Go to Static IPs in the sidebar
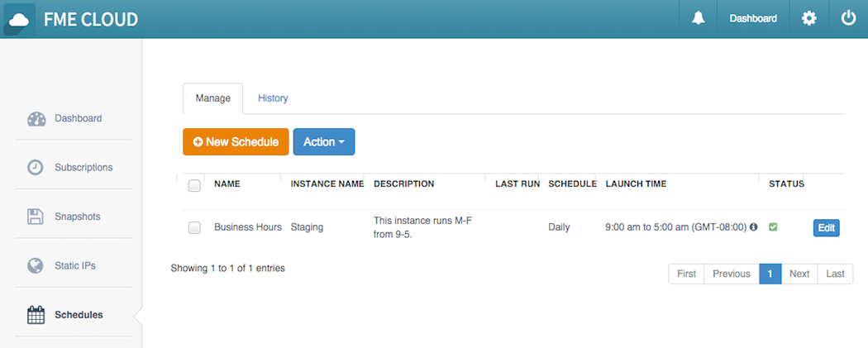Screen dimensions: 868x348 (75, 265)
